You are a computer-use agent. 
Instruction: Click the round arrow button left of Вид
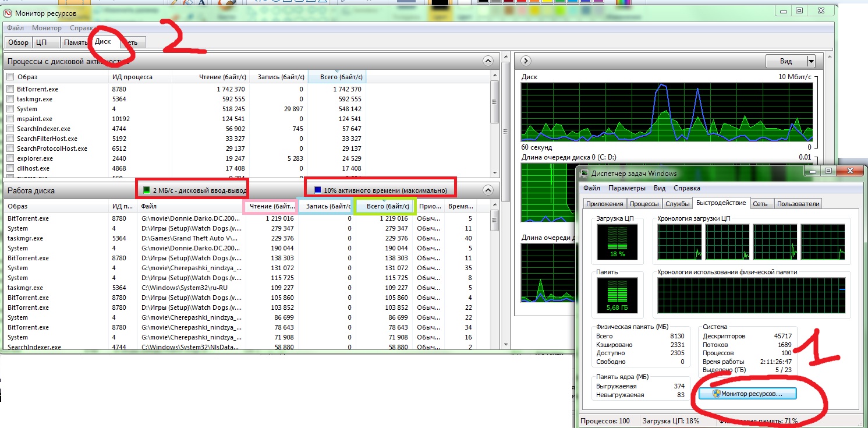tap(525, 61)
